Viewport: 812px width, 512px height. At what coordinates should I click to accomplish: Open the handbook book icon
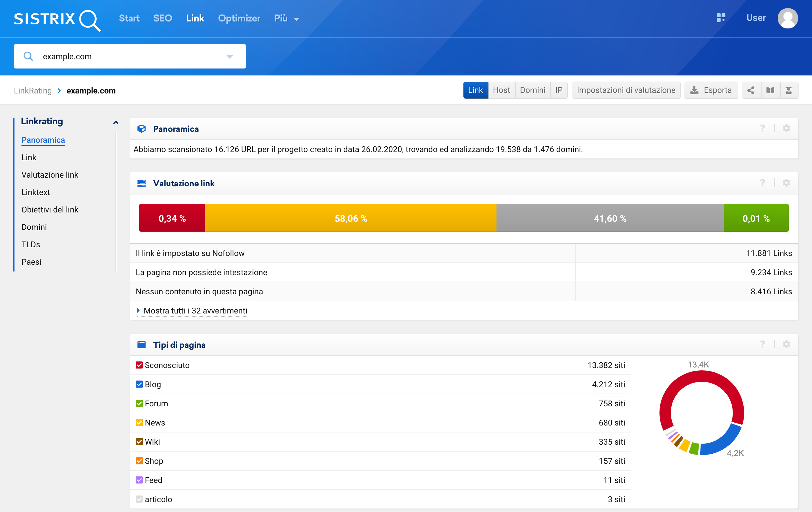770,90
